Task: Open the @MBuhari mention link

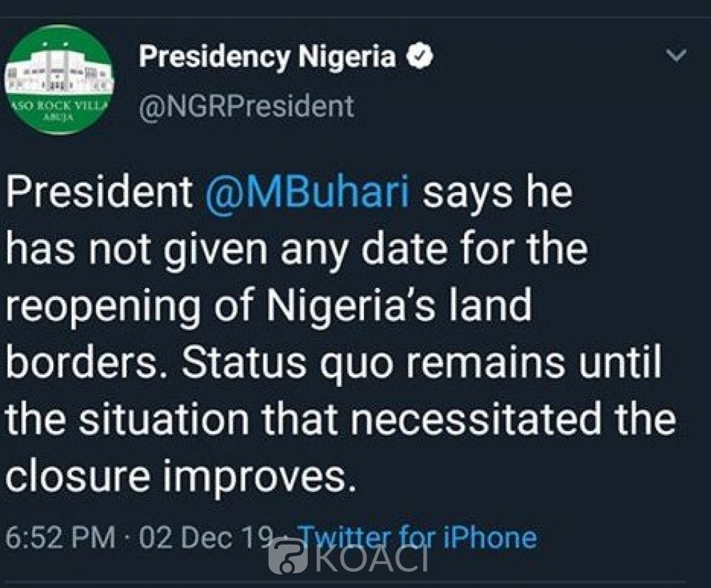Action: tap(307, 194)
